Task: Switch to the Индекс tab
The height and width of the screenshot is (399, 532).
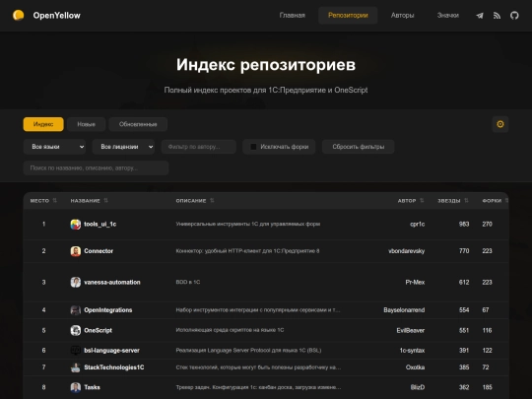Action: (43, 124)
